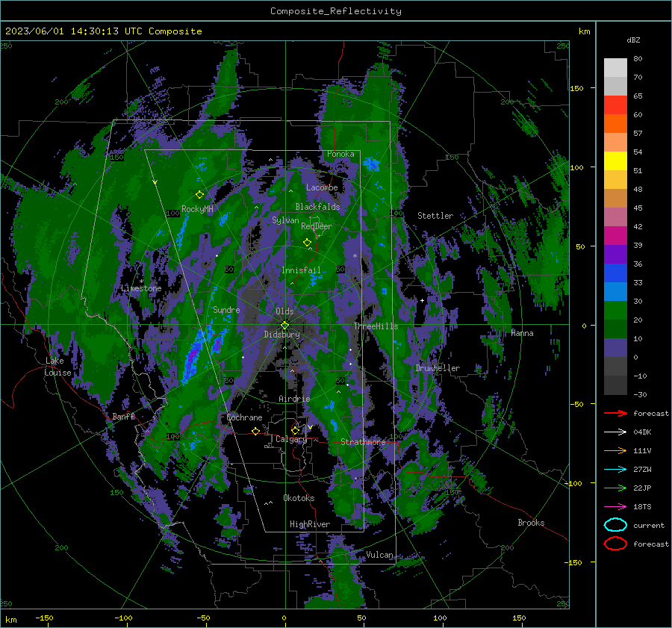Click the Sylvan label
The width and height of the screenshot is (672, 628).
(x=285, y=220)
